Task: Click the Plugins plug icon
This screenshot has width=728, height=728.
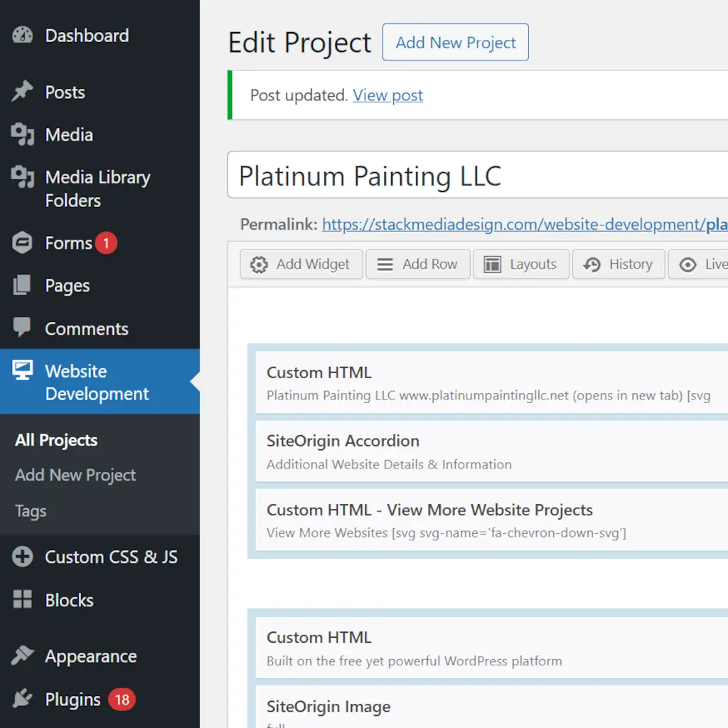Action: [22, 698]
